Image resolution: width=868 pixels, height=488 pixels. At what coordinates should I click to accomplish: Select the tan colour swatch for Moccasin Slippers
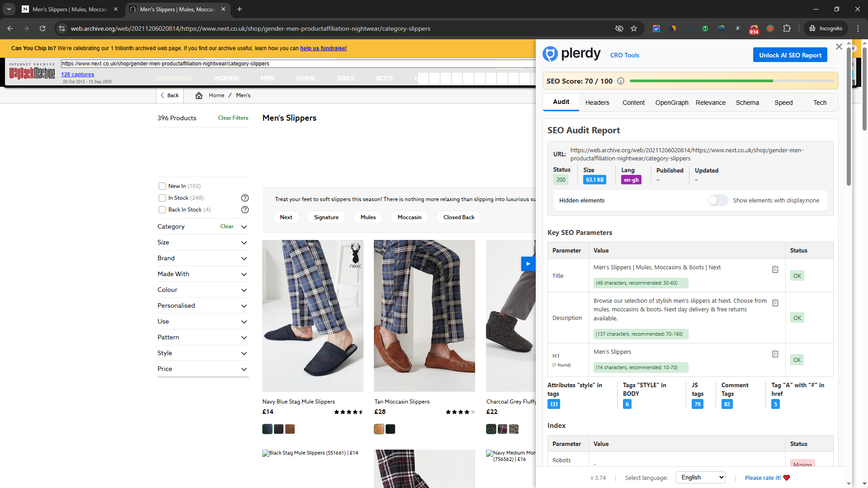point(379,429)
